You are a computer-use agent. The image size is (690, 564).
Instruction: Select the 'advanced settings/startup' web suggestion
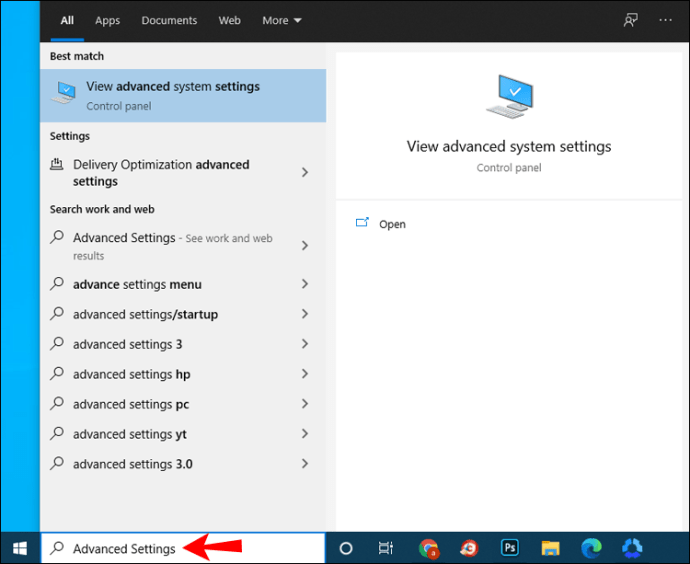tap(145, 314)
